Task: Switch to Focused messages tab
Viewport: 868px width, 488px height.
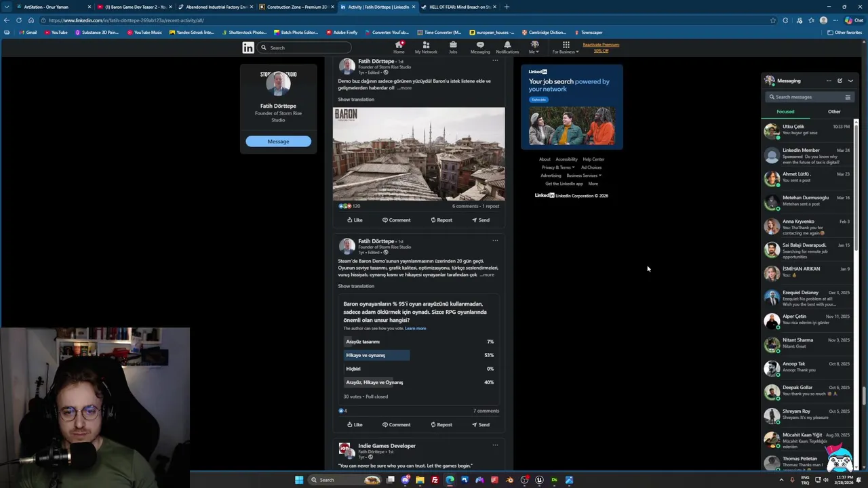Action: coord(785,111)
